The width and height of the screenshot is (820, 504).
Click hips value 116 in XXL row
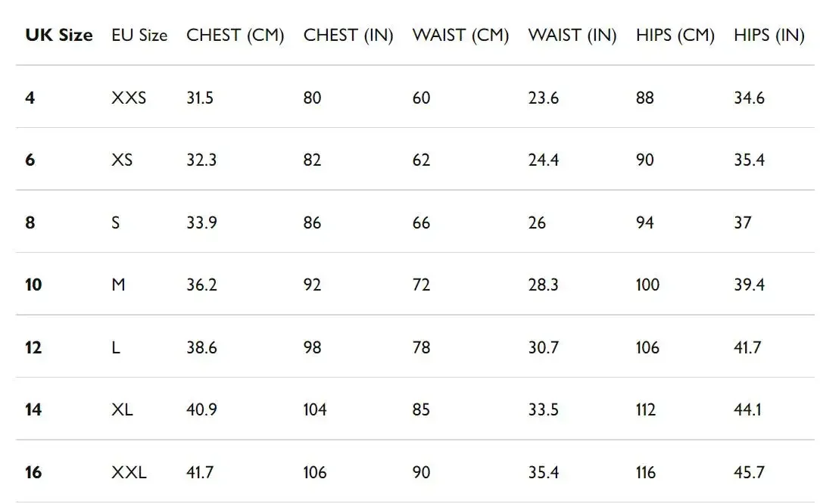tap(646, 473)
